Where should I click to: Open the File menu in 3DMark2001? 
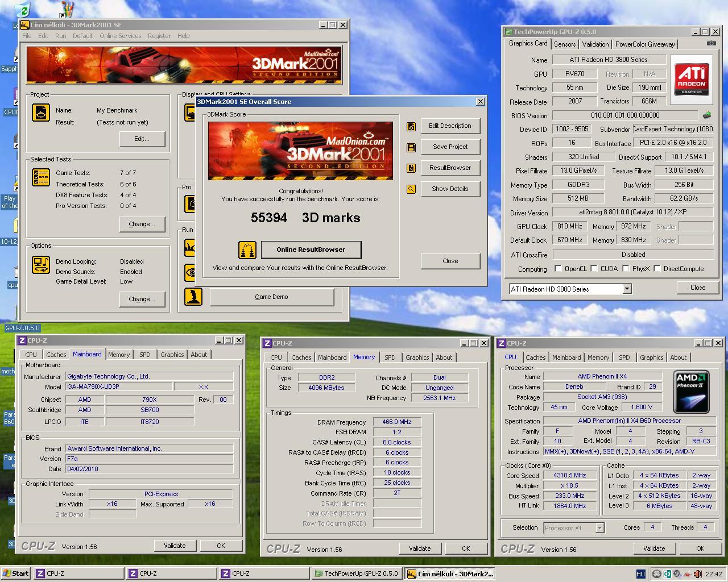27,36
